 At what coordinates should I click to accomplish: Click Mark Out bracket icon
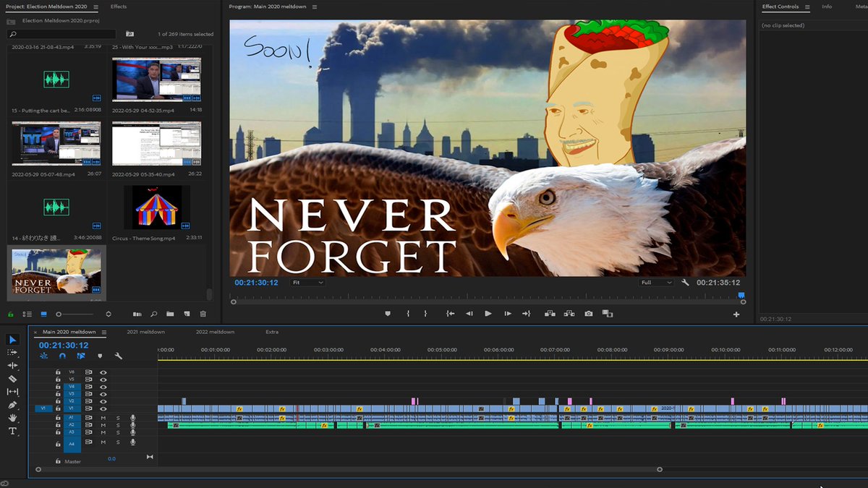click(425, 314)
